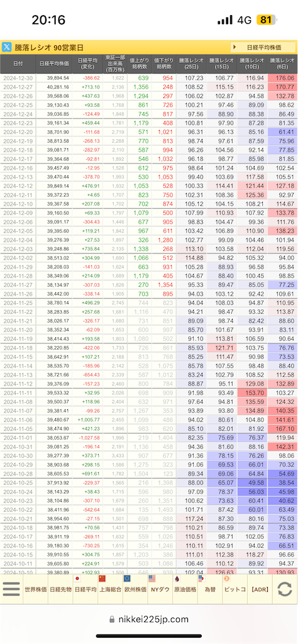The width and height of the screenshot is (298, 644).
Task: Tap the 騰落レシオ(15日) column header
Action: pos(222,64)
